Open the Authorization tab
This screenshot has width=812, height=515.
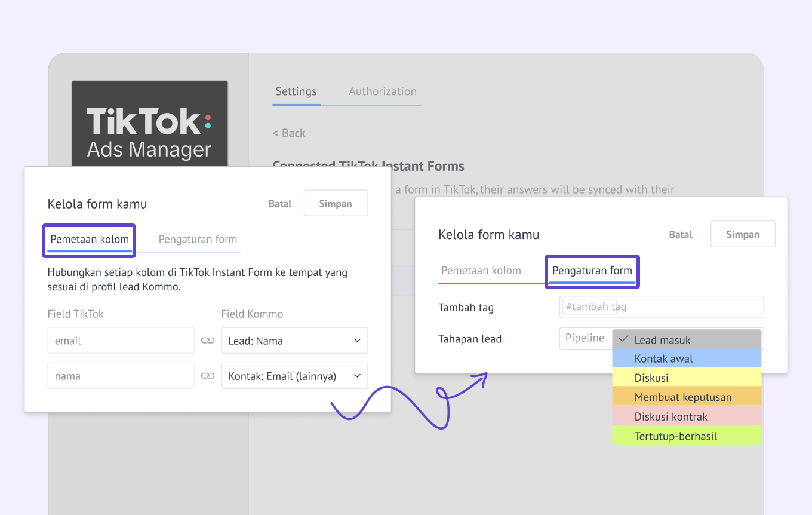coord(383,91)
